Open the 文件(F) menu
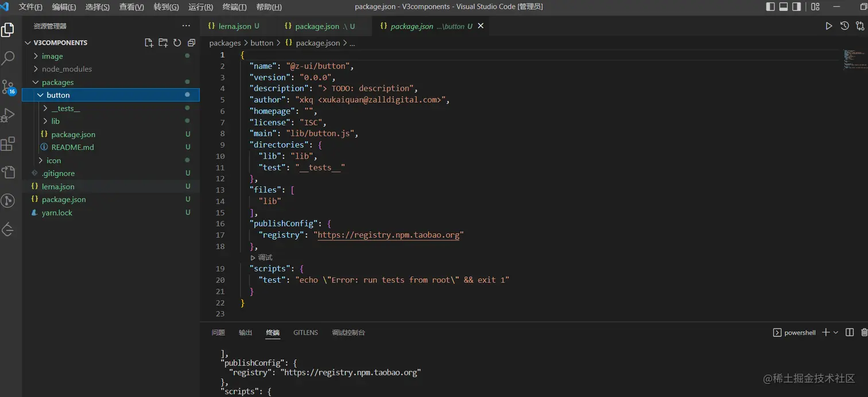This screenshot has width=868, height=397. click(x=30, y=7)
